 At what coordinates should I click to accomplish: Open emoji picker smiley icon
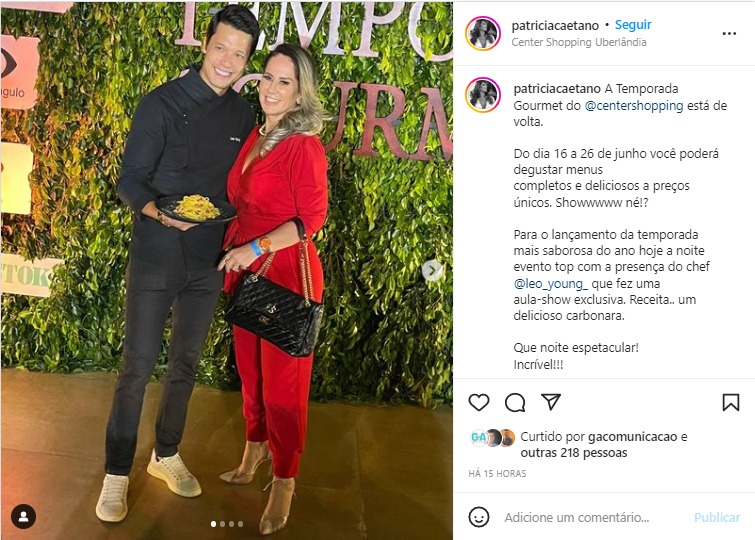point(479,517)
